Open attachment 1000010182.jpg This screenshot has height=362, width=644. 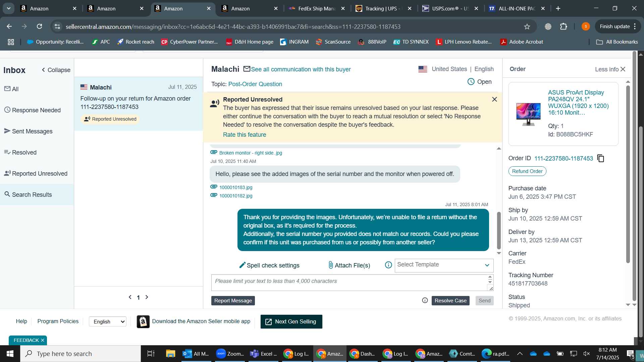click(x=236, y=196)
